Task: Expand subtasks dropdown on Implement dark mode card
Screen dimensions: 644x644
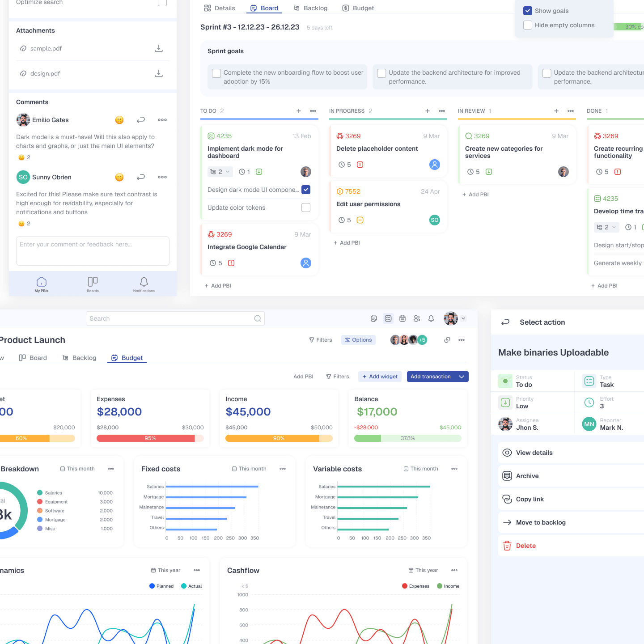Action: coord(220,172)
